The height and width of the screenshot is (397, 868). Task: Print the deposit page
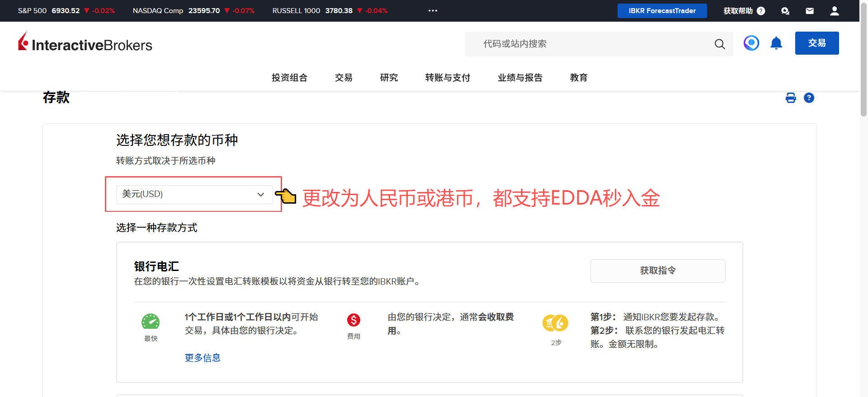[x=791, y=98]
